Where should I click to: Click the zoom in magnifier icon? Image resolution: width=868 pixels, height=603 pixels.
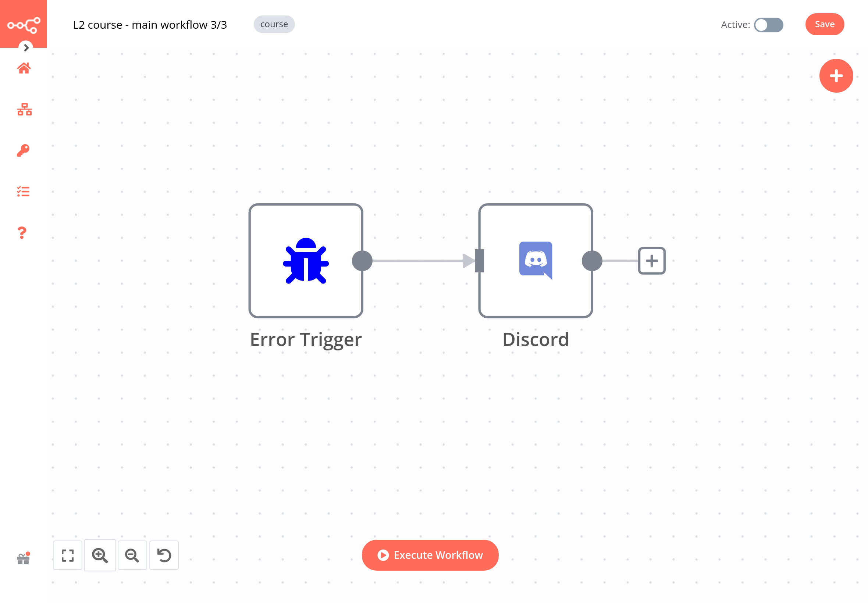pyautogui.click(x=100, y=556)
